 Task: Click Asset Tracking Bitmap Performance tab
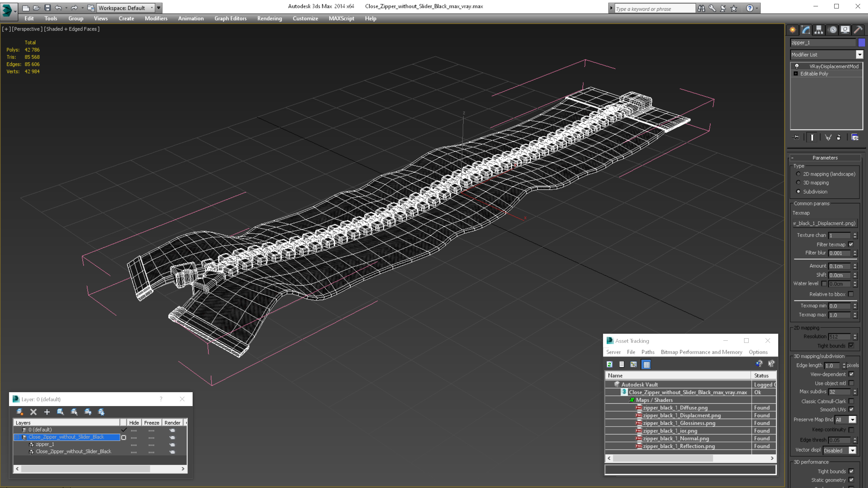coord(700,352)
